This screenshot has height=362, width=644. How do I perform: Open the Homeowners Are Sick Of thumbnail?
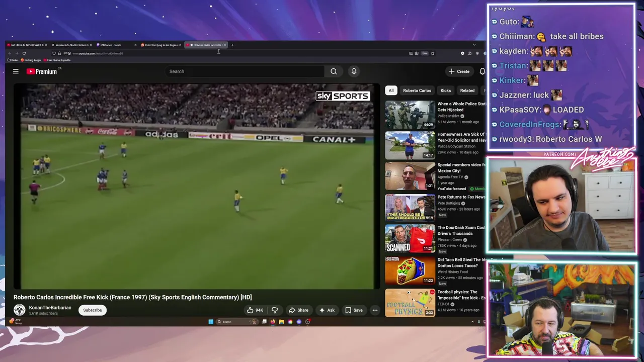point(410,145)
